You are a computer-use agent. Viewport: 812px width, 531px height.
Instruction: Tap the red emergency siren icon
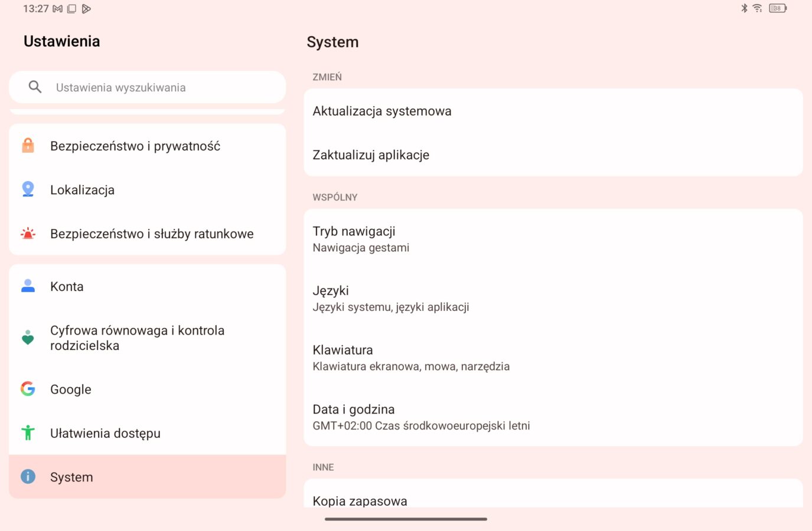28,234
